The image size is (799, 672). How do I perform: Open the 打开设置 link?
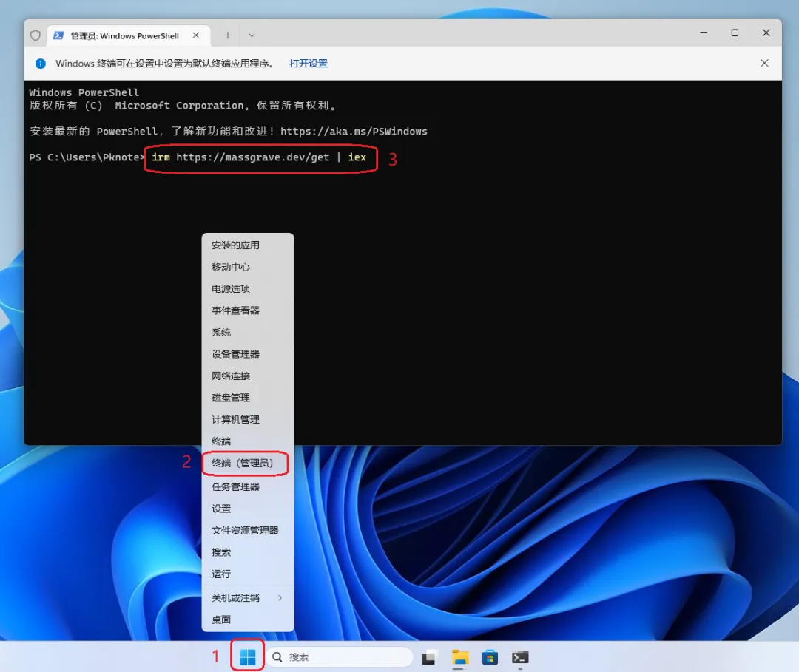(309, 63)
